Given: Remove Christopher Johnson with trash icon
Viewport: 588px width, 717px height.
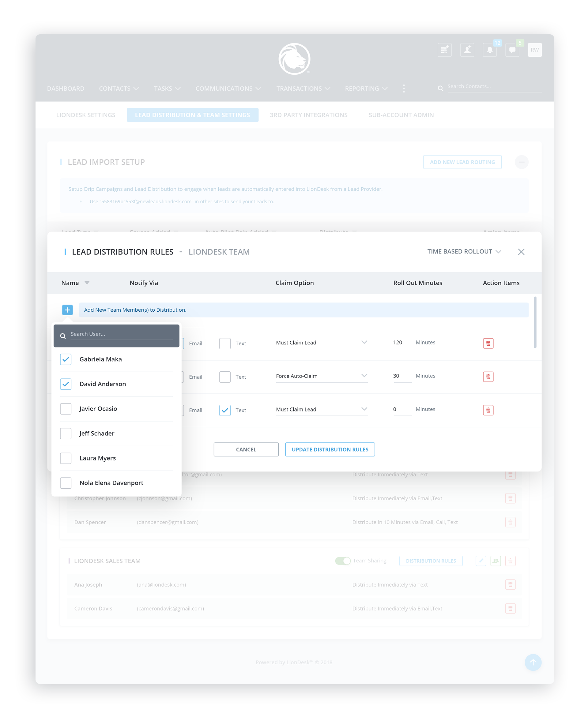Looking at the screenshot, I should pyautogui.click(x=511, y=498).
